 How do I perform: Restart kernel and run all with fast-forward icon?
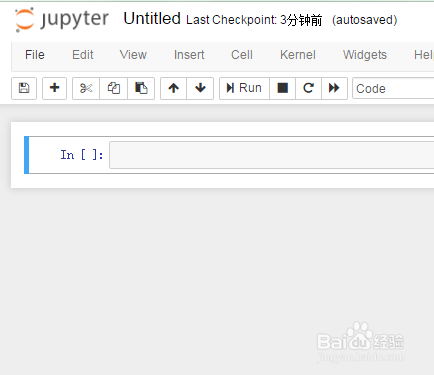pyautogui.click(x=334, y=88)
